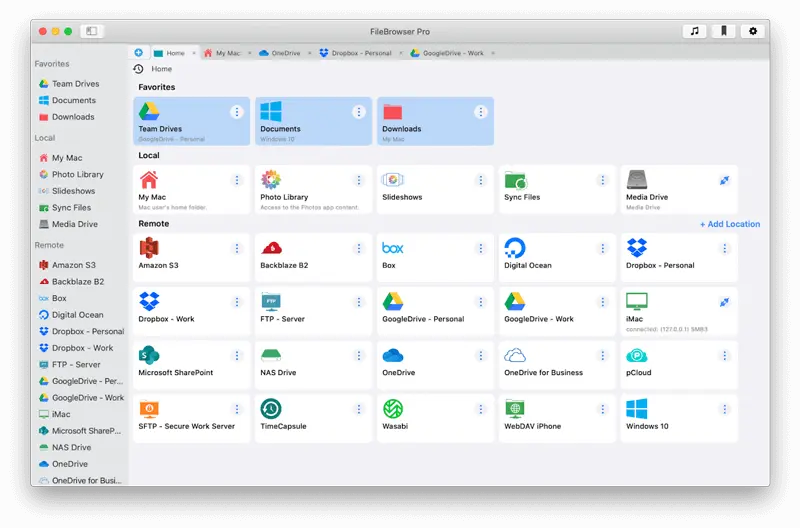Open options menu for Wasabi card
Viewport: 800px width, 528px height.
click(481, 409)
